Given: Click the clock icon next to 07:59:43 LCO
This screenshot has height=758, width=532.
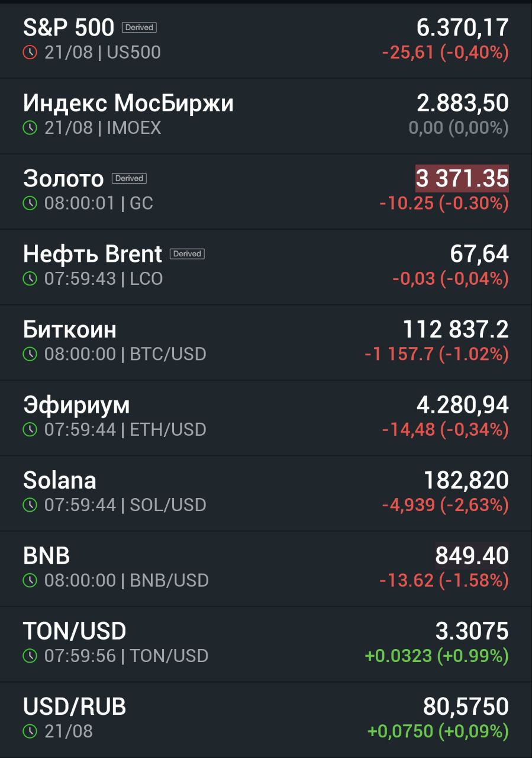Looking at the screenshot, I should pyautogui.click(x=30, y=278).
